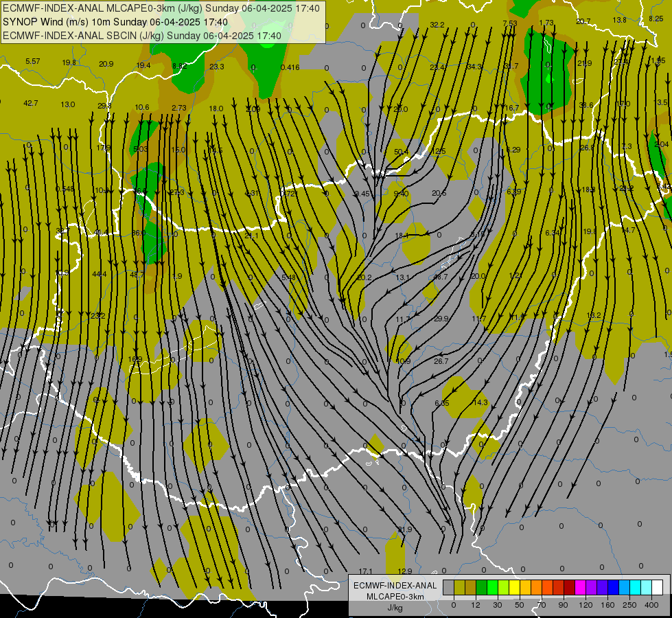This screenshot has width=672, height=618.
Task: Click the magenta legend swatch
Action: [580, 587]
